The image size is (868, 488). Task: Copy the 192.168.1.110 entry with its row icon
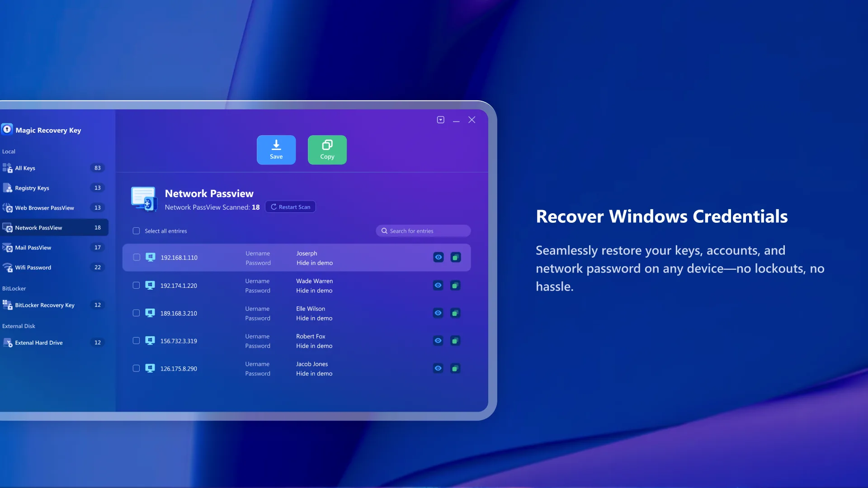(456, 258)
